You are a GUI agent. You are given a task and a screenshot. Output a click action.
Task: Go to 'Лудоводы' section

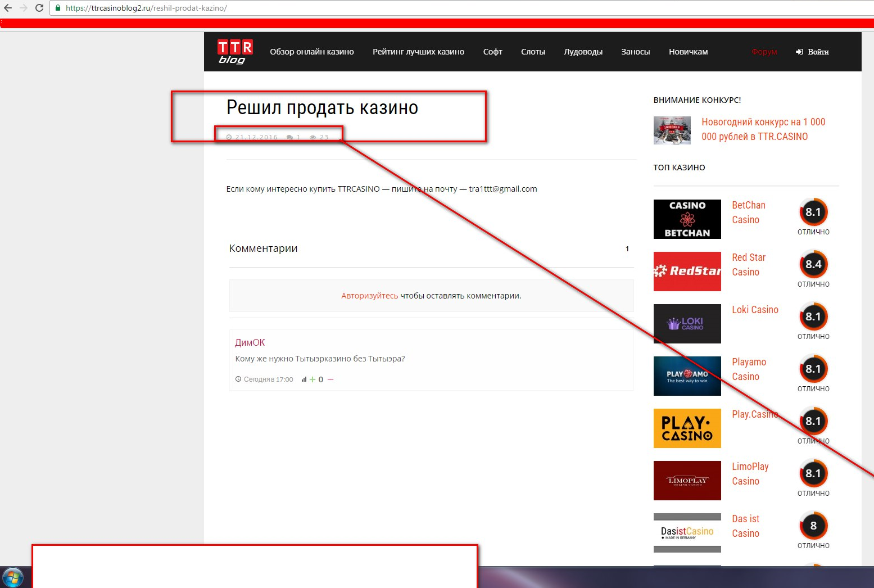coord(583,52)
